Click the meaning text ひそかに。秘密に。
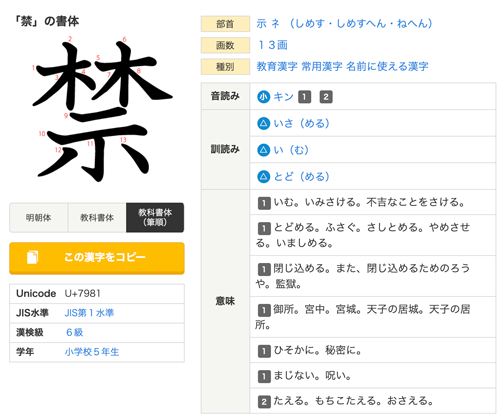The width and height of the screenshot is (500, 418). 318,351
